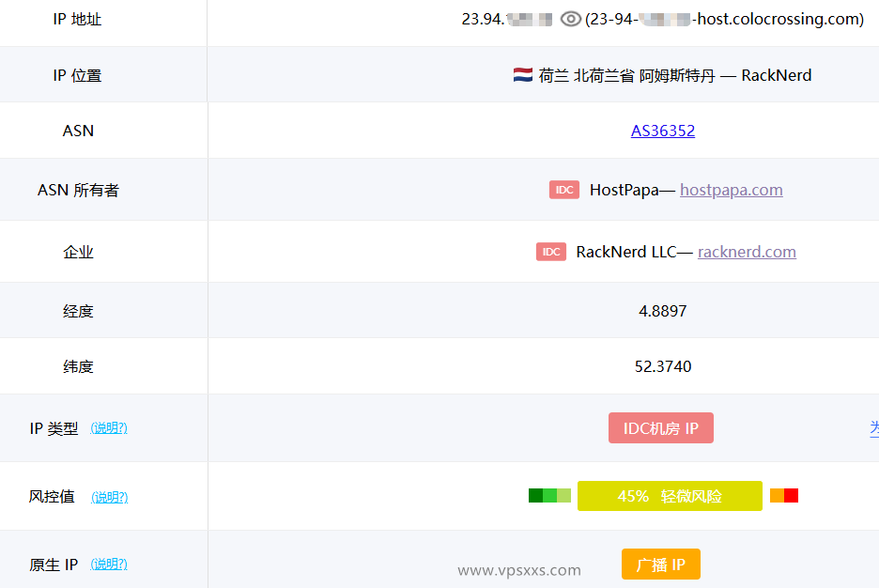Toggle the eye icon to reveal masked IP
879x588 pixels.
point(570,18)
